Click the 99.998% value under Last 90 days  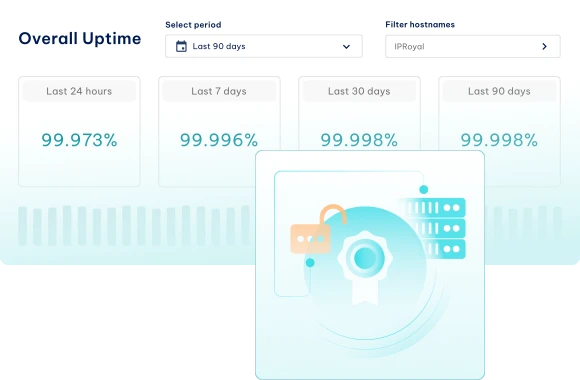(x=499, y=140)
